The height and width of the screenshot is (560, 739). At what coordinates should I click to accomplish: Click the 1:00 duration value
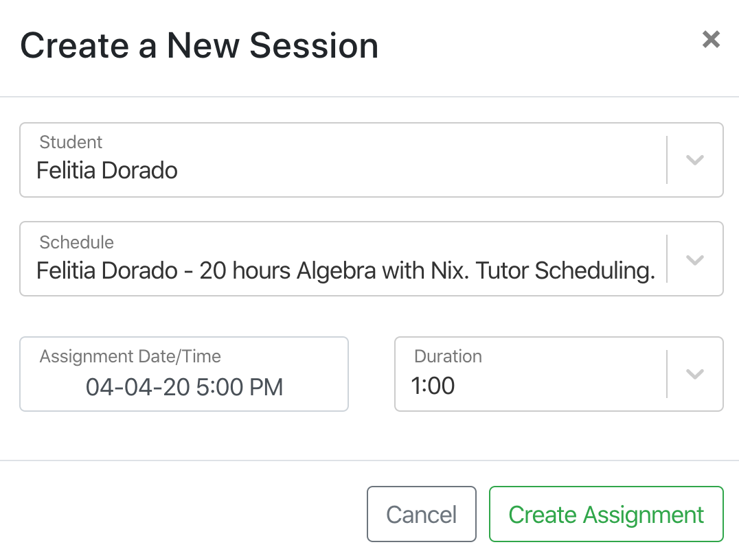click(433, 386)
